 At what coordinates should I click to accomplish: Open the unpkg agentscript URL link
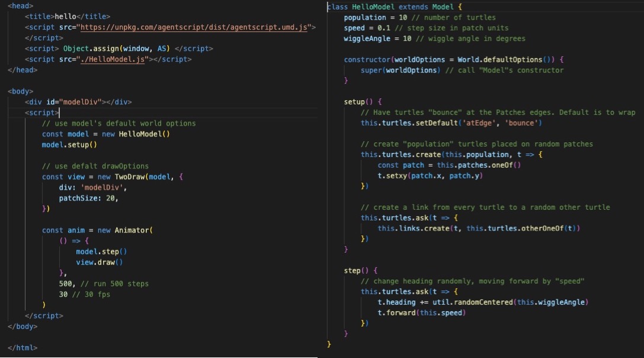(x=194, y=27)
